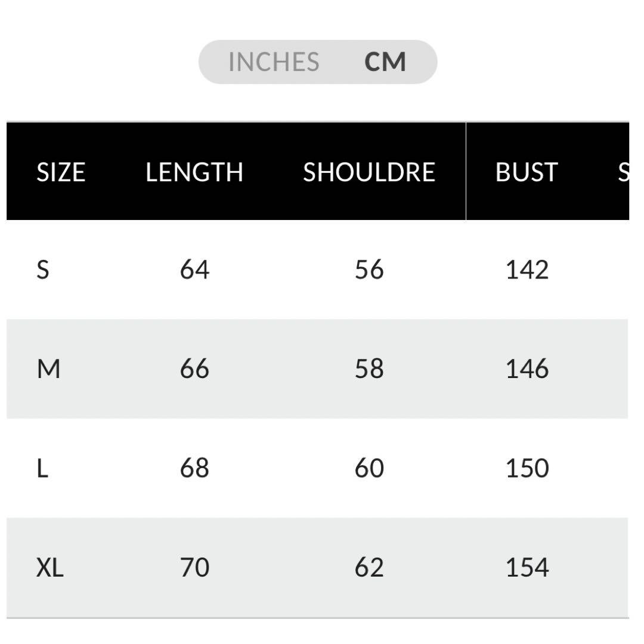Click shoulder value 56 in S row
This screenshot has height=644, width=644.
[369, 270]
